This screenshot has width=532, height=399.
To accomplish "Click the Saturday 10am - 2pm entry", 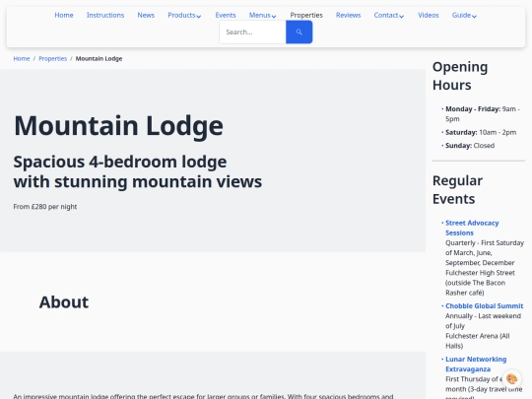I will [481, 132].
